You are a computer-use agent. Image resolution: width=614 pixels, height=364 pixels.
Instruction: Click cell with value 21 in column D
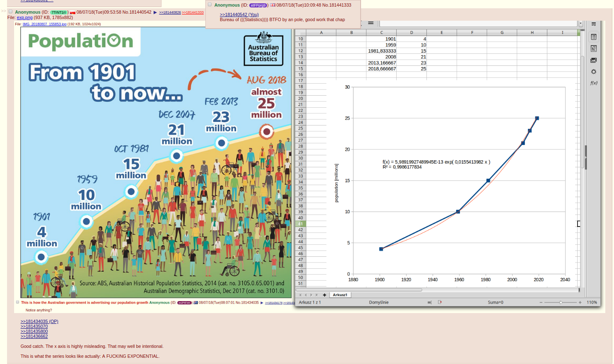click(411, 57)
